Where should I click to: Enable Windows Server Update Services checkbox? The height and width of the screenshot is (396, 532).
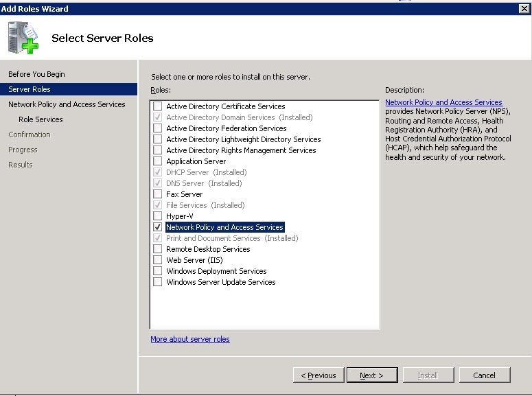pos(157,282)
